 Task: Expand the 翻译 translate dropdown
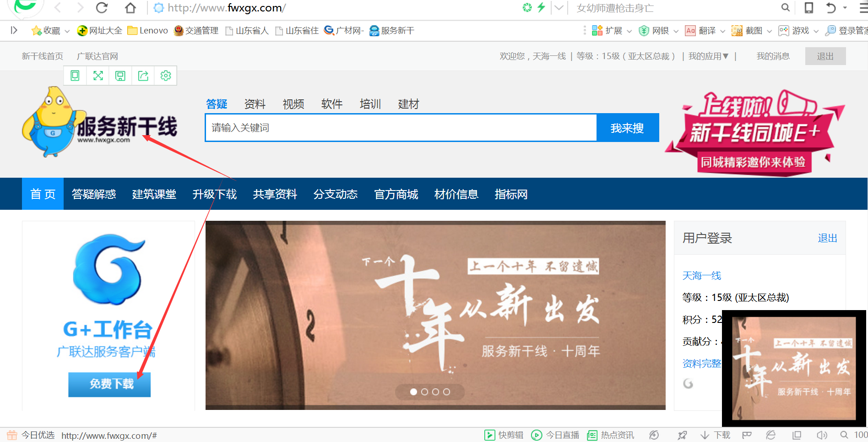(723, 31)
